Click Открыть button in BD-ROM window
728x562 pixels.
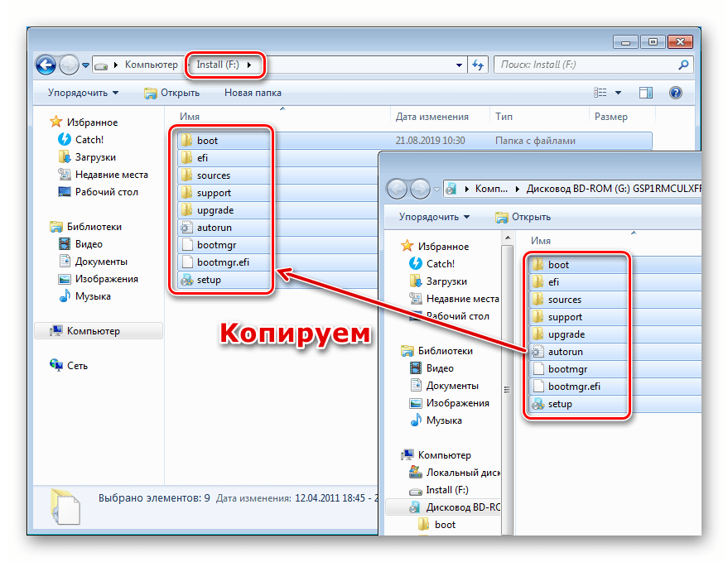(523, 217)
